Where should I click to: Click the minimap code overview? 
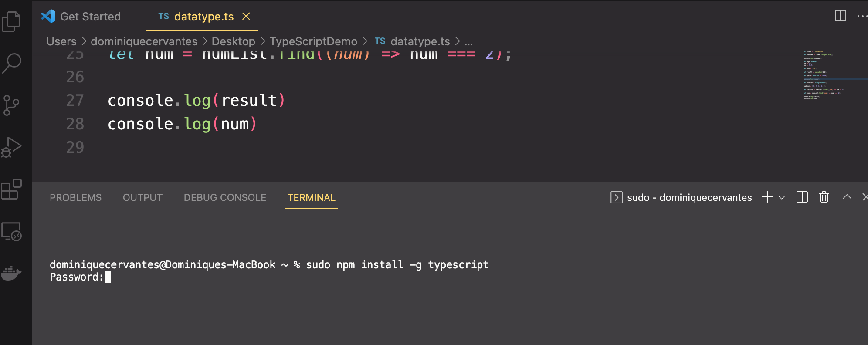pyautogui.click(x=834, y=74)
